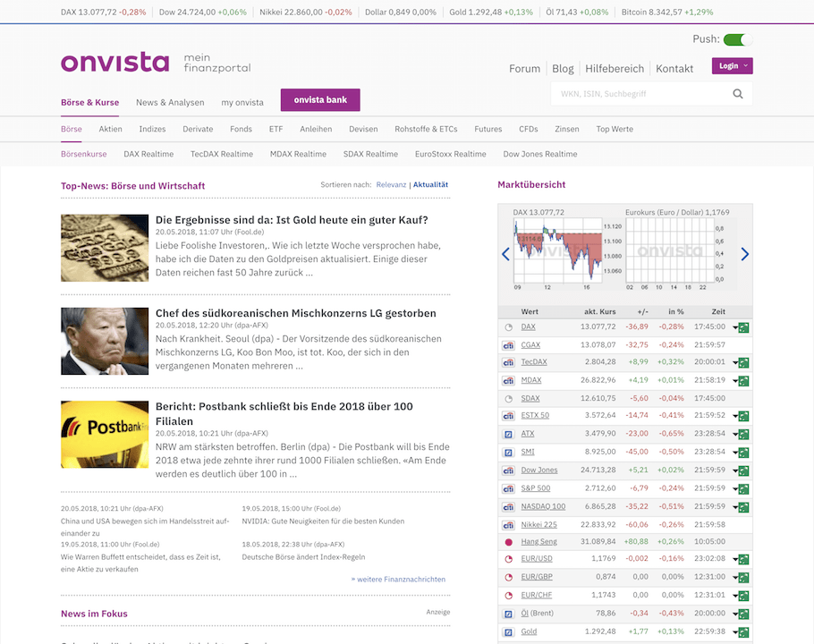Expand the green action dropdown on DAX row
This screenshot has width=814, height=644.
click(x=742, y=327)
